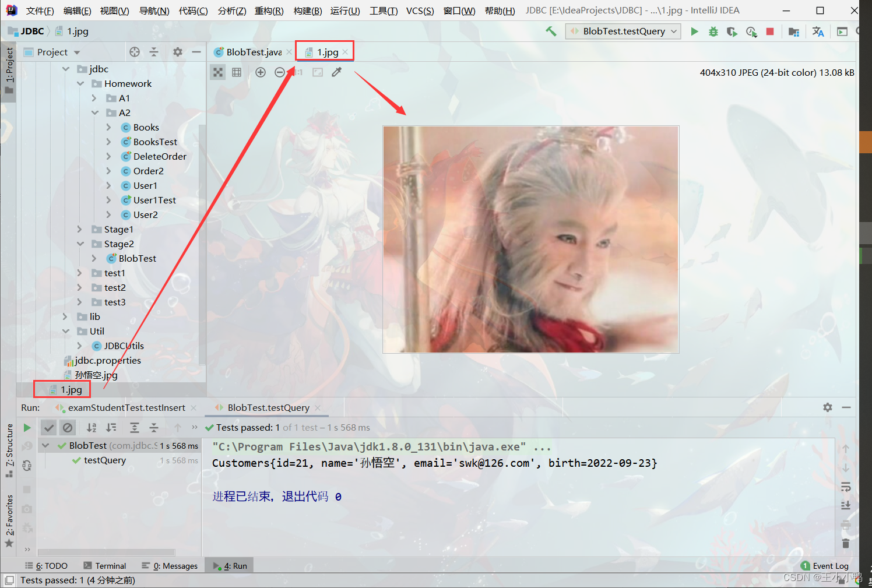Expand the lib folder
This screenshot has height=588, width=872.
[x=65, y=316]
